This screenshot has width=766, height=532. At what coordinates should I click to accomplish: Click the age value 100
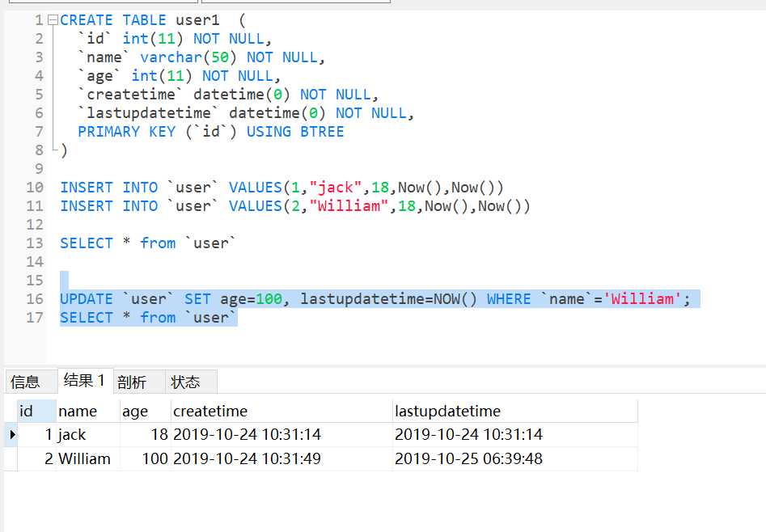point(146,458)
